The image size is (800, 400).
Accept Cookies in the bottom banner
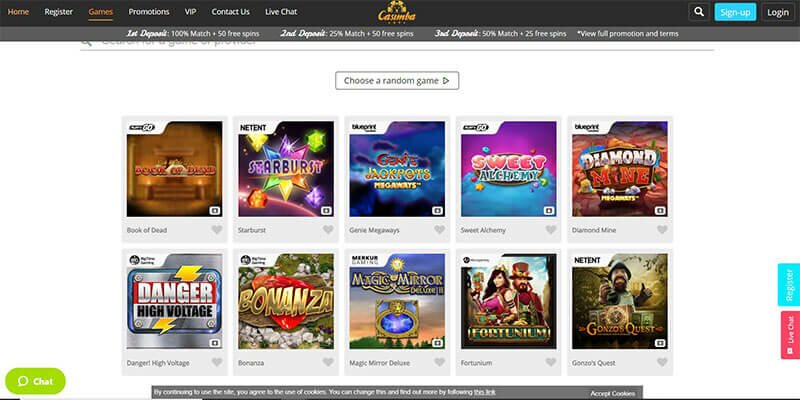point(613,393)
